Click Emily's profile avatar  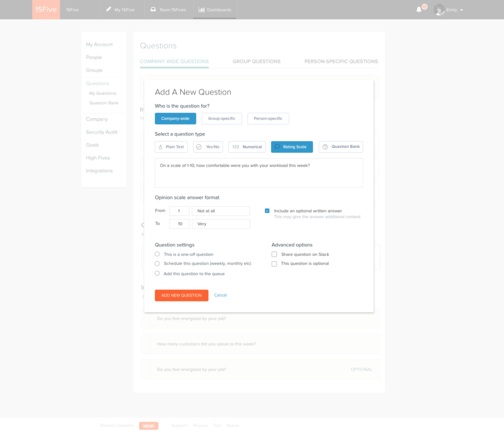(x=439, y=10)
